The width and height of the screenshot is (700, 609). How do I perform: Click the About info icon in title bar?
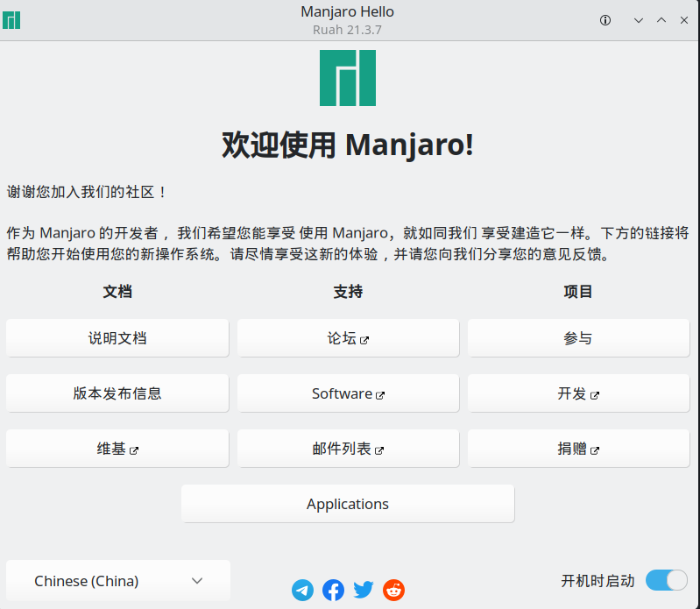pyautogui.click(x=605, y=20)
